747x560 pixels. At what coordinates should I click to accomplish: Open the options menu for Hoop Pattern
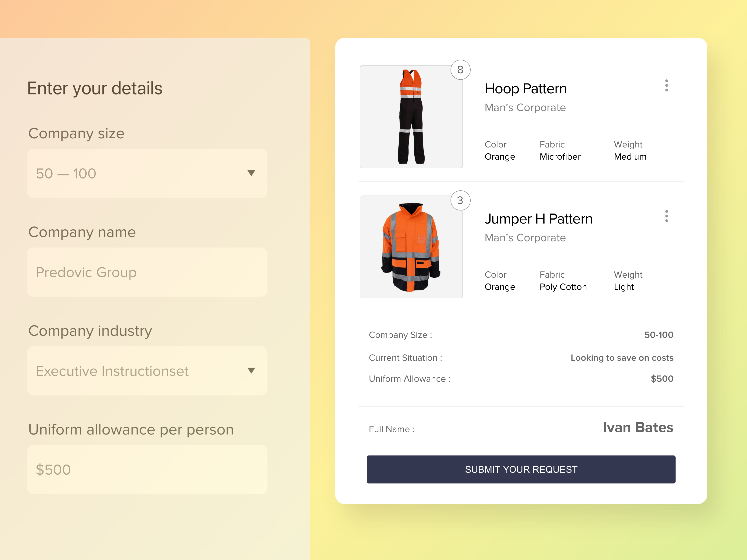[x=667, y=86]
